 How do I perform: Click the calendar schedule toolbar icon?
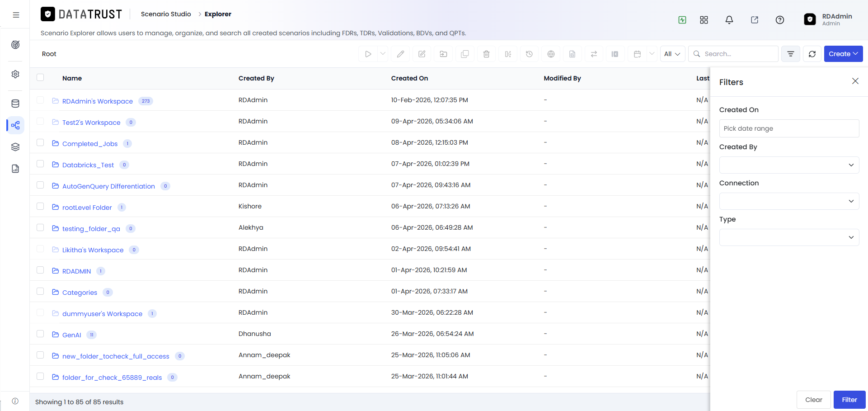[x=637, y=54]
